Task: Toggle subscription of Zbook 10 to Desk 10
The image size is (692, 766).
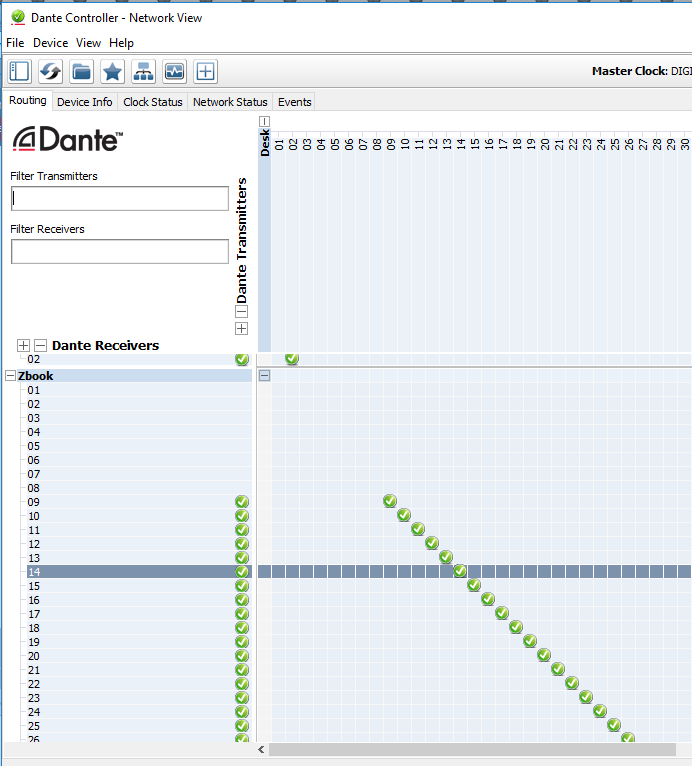Action: pyautogui.click(x=404, y=515)
